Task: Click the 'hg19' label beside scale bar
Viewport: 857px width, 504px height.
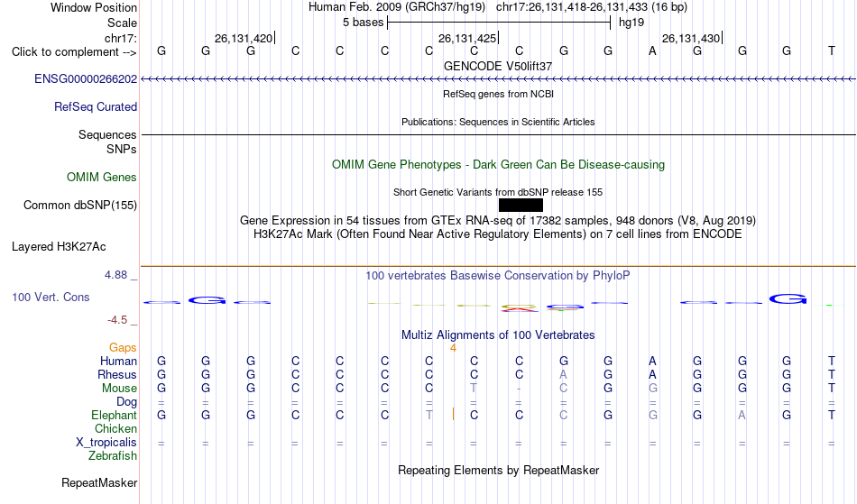Action: click(631, 23)
